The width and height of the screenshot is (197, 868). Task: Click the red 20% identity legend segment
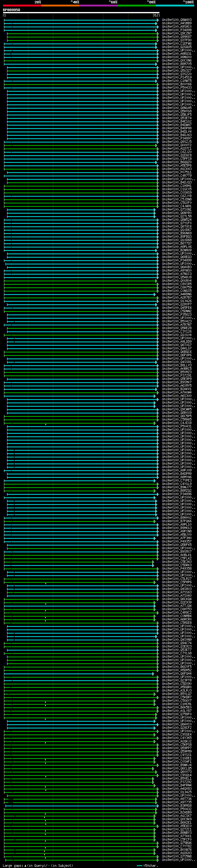click(22, 6)
